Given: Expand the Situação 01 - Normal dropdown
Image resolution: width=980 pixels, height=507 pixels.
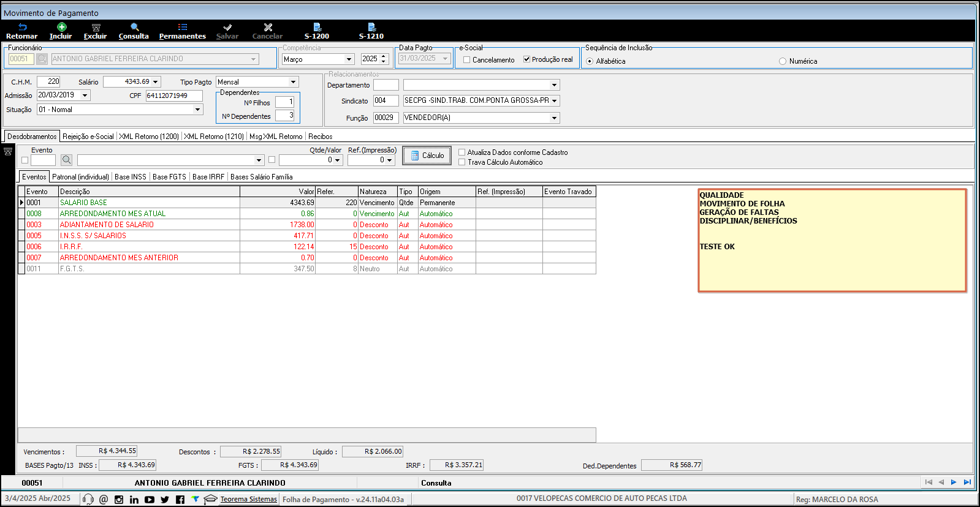Looking at the screenshot, I should click(x=198, y=110).
